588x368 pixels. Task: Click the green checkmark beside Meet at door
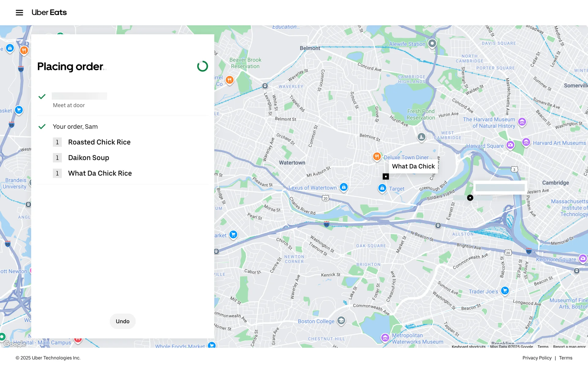42,97
